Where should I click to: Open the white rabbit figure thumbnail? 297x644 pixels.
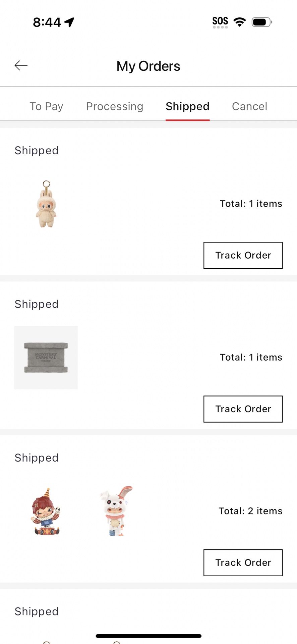[116, 511]
